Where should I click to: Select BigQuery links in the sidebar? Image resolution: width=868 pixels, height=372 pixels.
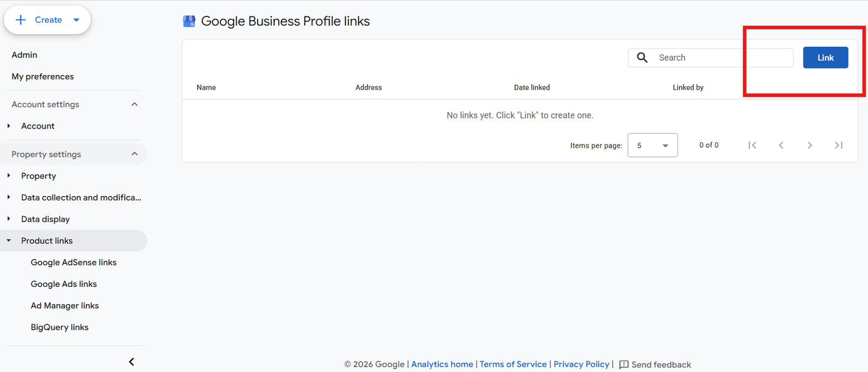click(x=60, y=327)
